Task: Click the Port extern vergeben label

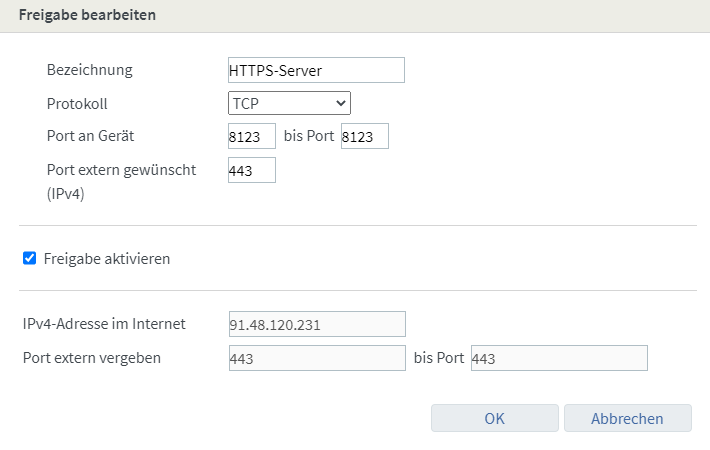Action: point(92,357)
